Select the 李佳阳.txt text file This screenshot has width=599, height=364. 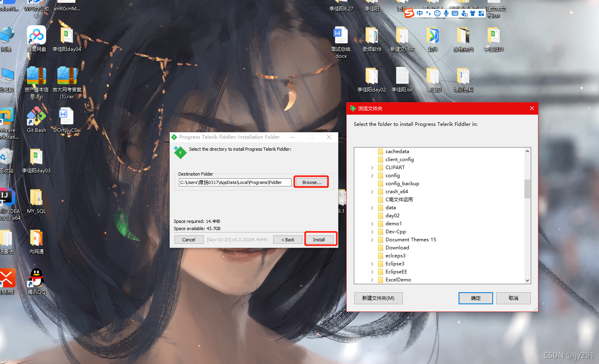402,79
